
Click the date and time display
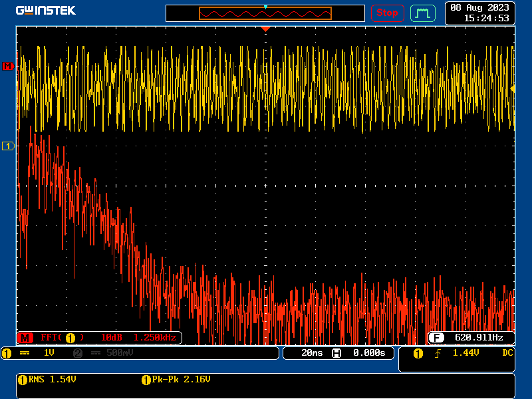click(x=479, y=13)
